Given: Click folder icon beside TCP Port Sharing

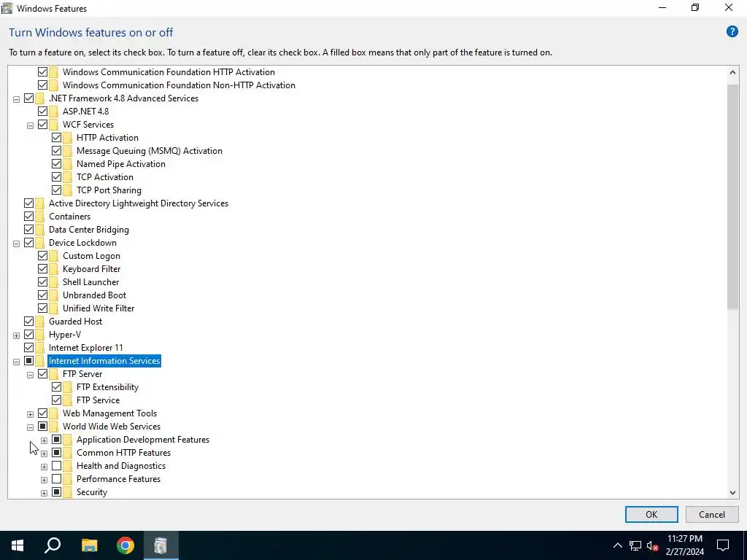Looking at the screenshot, I should [x=67, y=190].
